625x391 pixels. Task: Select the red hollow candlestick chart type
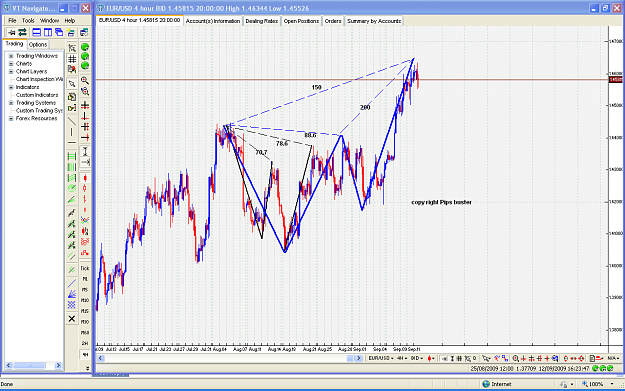point(85,188)
